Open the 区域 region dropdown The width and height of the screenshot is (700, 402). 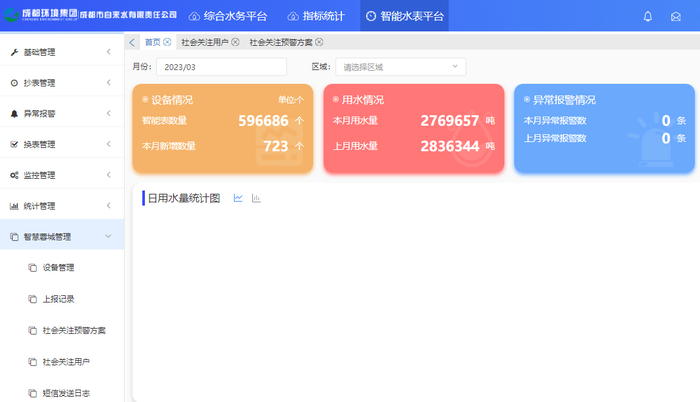[401, 67]
